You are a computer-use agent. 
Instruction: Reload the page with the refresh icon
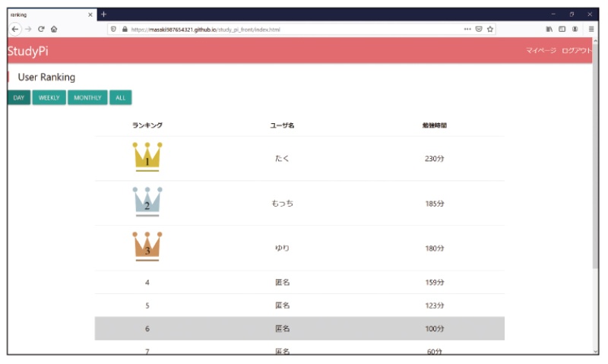click(41, 29)
